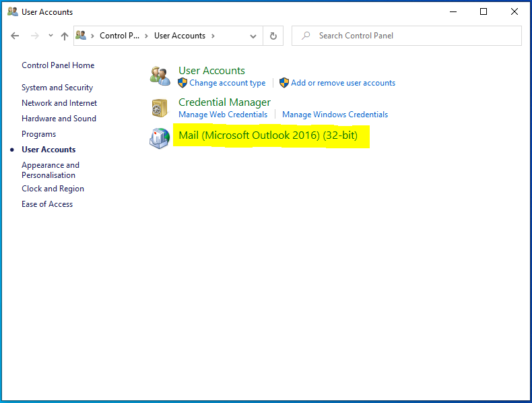Viewport: 532px width, 403px height.
Task: Go back with the left arrow
Action: [x=15, y=36]
